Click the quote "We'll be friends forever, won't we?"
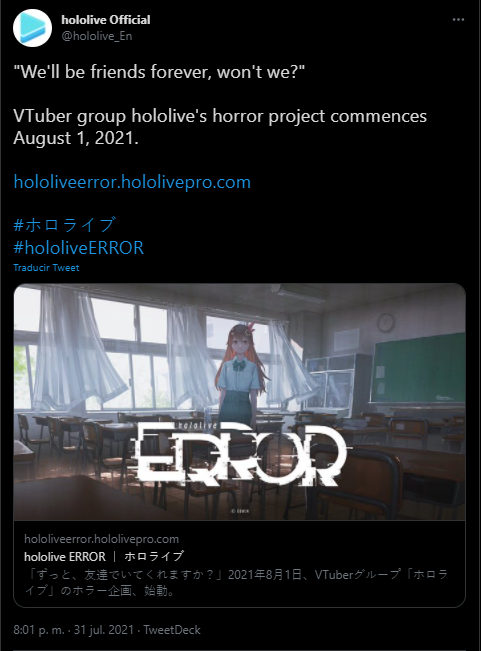Viewport: 481px width, 651px height. coord(159,72)
